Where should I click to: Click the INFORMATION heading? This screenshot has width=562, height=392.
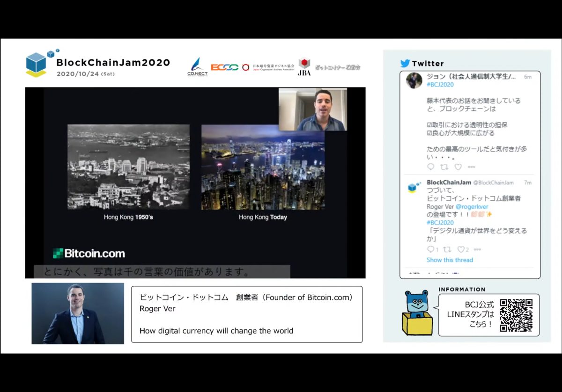(x=462, y=290)
